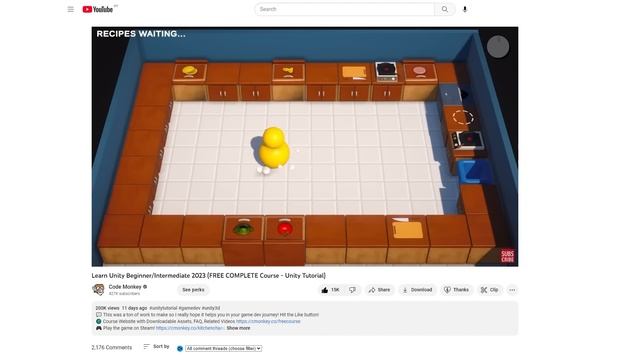The image size is (640, 360).
Task: Focus the Search input field
Action: pos(344,9)
